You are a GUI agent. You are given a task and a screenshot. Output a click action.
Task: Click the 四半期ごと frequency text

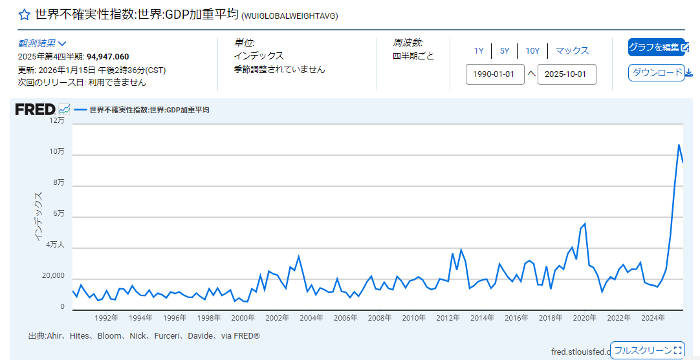pyautogui.click(x=413, y=57)
